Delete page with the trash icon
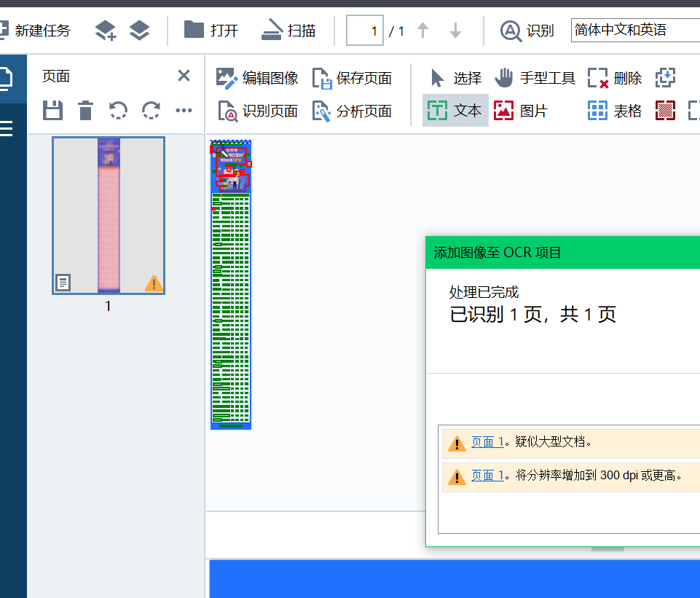 click(85, 110)
